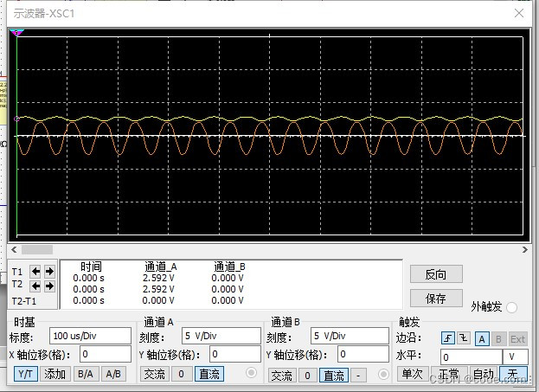Click timebase 标度 field 100 us/Div

90,336
